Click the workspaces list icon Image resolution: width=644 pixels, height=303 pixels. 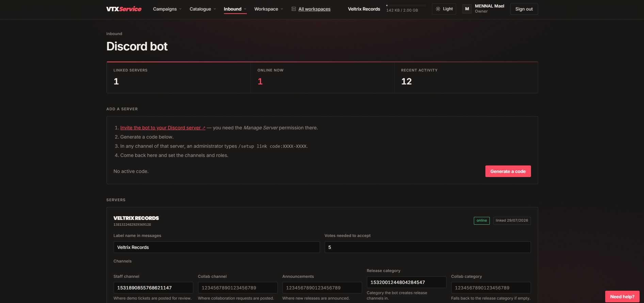click(294, 9)
